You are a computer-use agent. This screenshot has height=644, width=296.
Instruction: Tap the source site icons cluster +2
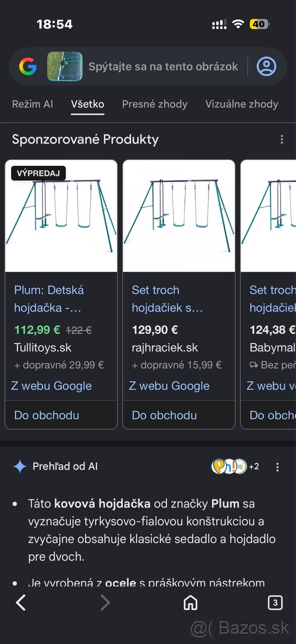(x=235, y=466)
